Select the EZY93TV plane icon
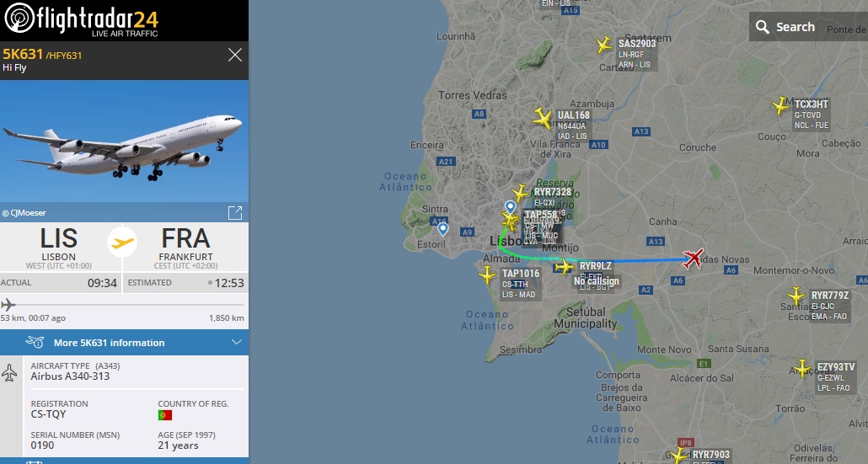868x464 pixels. [x=802, y=368]
